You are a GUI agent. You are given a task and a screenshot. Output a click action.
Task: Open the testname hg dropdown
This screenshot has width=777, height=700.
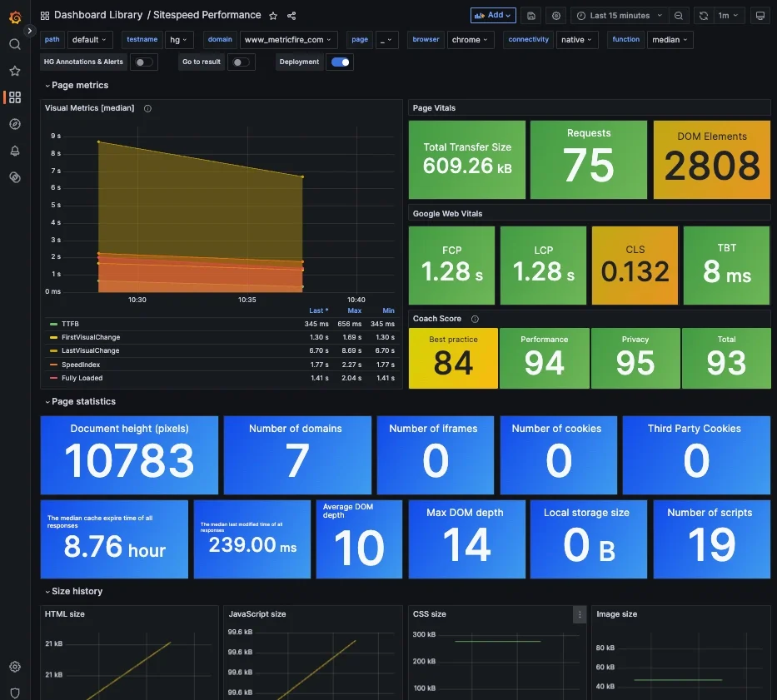point(179,40)
